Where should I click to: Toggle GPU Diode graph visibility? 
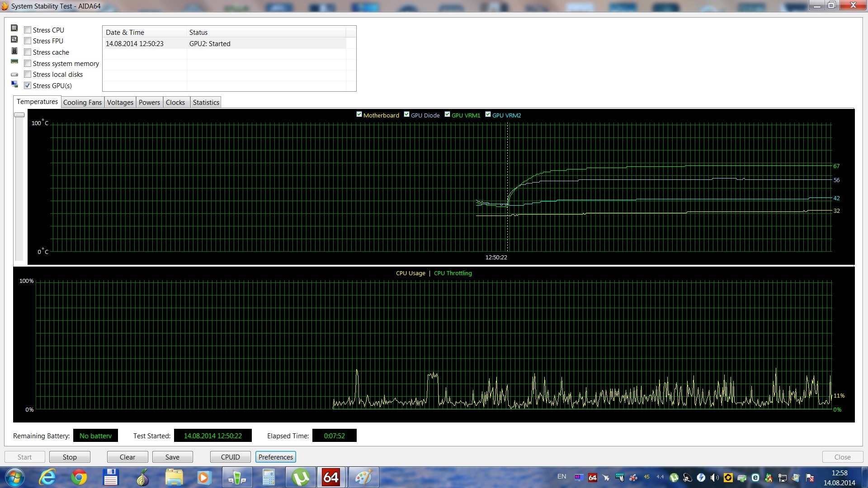[406, 115]
